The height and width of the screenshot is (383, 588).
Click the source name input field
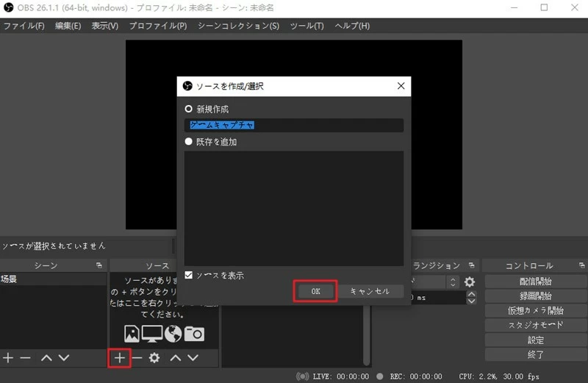pyautogui.click(x=294, y=125)
